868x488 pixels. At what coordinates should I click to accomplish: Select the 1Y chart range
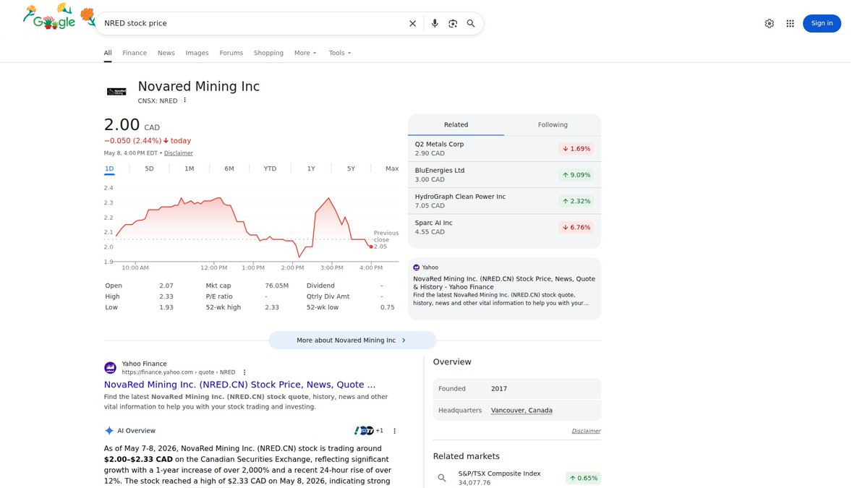(311, 168)
